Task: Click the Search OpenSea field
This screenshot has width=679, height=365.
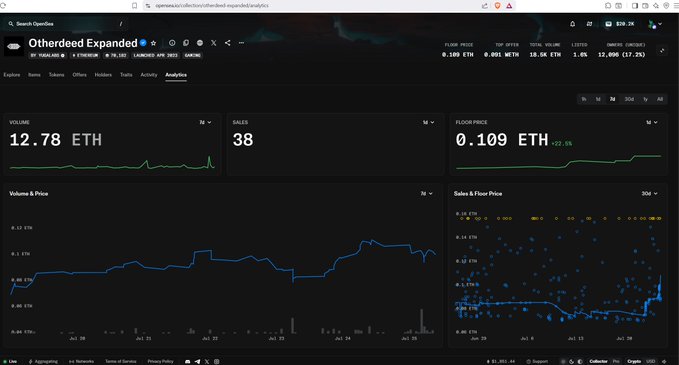Action: [66, 24]
